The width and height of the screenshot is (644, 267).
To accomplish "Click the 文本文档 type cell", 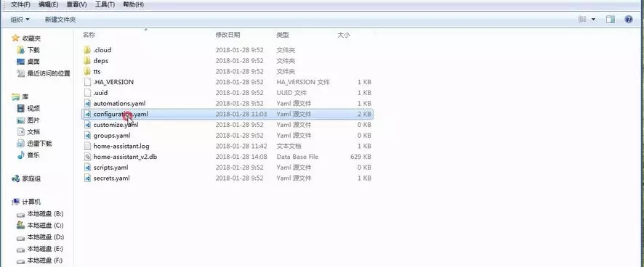I will [x=289, y=146].
